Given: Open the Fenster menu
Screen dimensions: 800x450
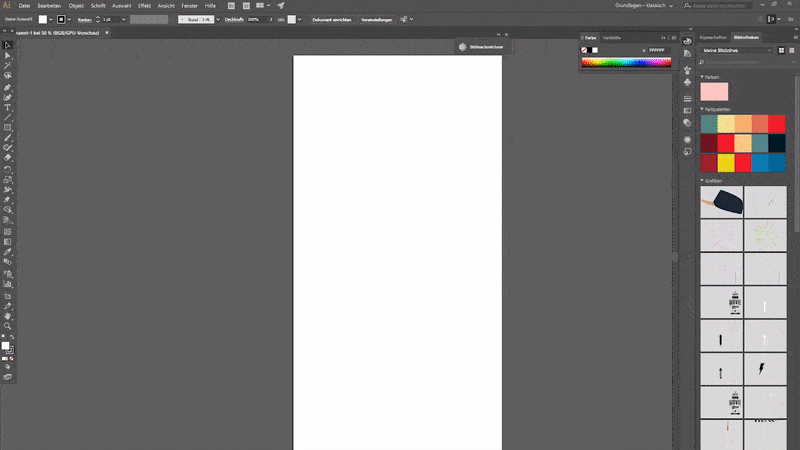Looking at the screenshot, I should 189,6.
